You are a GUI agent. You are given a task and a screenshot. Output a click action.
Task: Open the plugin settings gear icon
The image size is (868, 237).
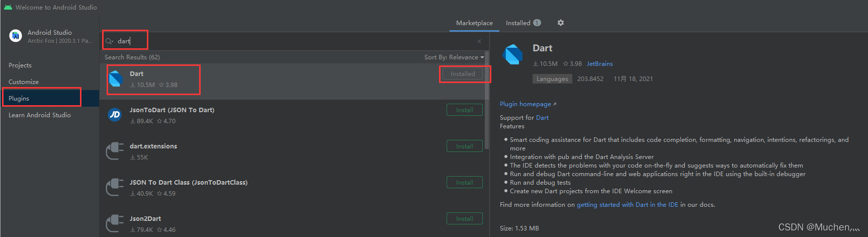(561, 23)
